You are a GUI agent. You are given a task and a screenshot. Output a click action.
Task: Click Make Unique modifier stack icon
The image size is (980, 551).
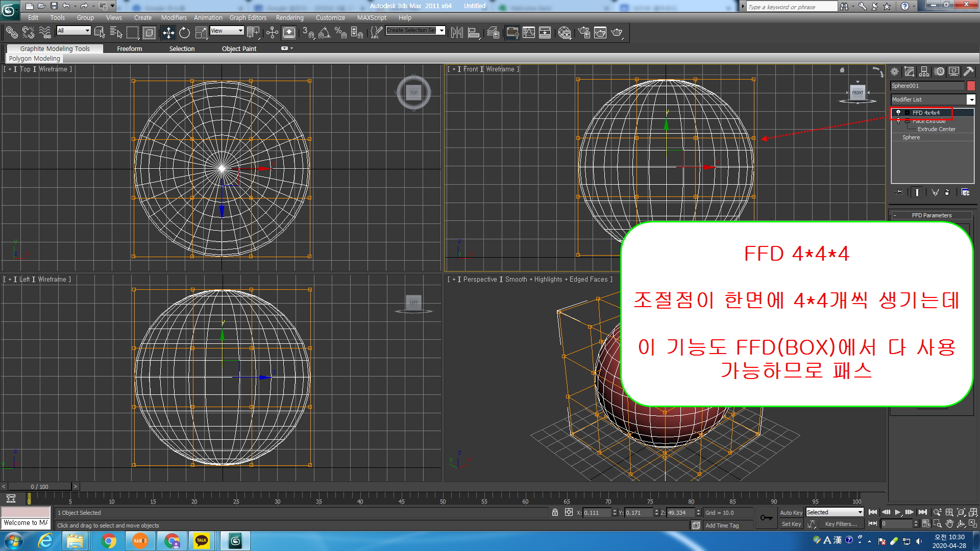[935, 192]
